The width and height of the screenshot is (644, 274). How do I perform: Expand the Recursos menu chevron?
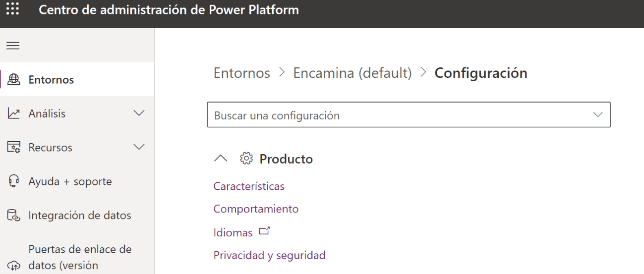[x=139, y=147]
